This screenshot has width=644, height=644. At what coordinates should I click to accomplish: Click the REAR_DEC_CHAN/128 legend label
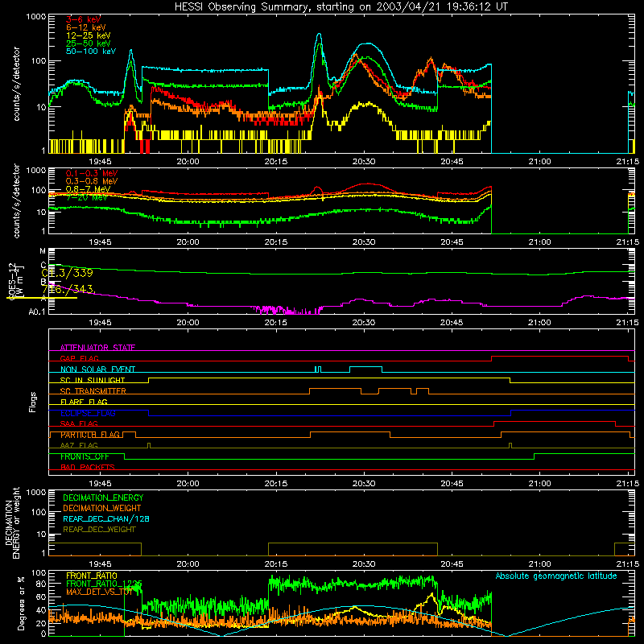point(106,518)
